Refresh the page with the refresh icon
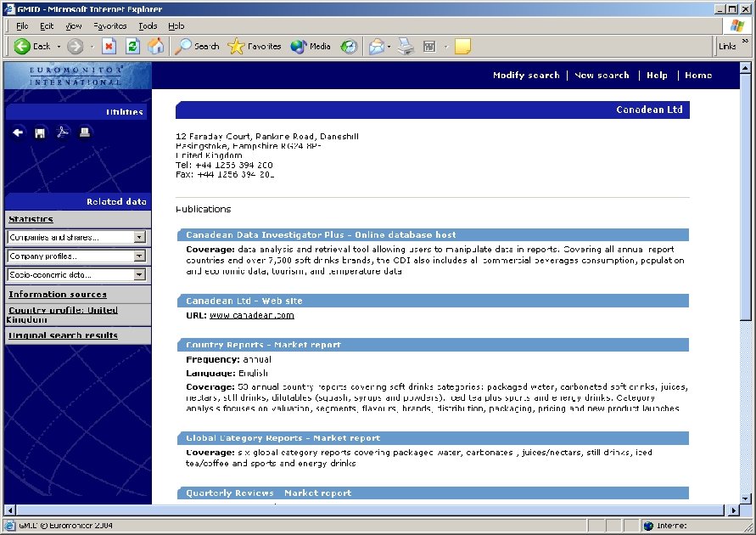 tap(132, 46)
